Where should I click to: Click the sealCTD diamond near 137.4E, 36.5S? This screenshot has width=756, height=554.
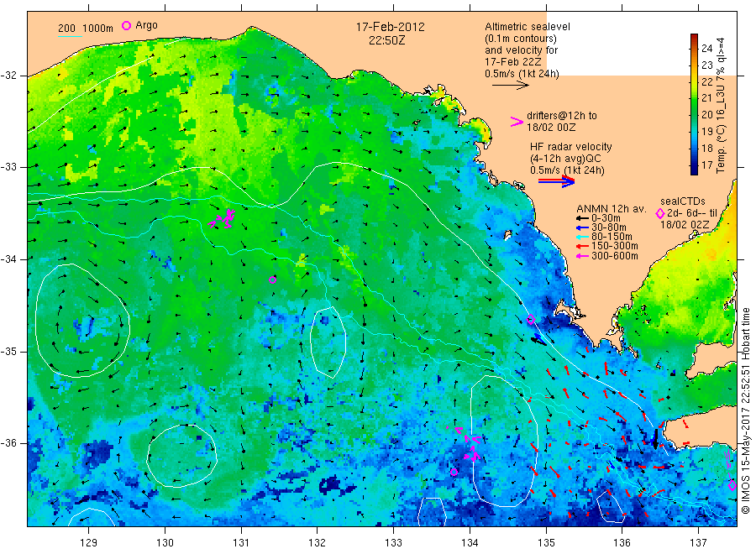pyautogui.click(x=732, y=486)
